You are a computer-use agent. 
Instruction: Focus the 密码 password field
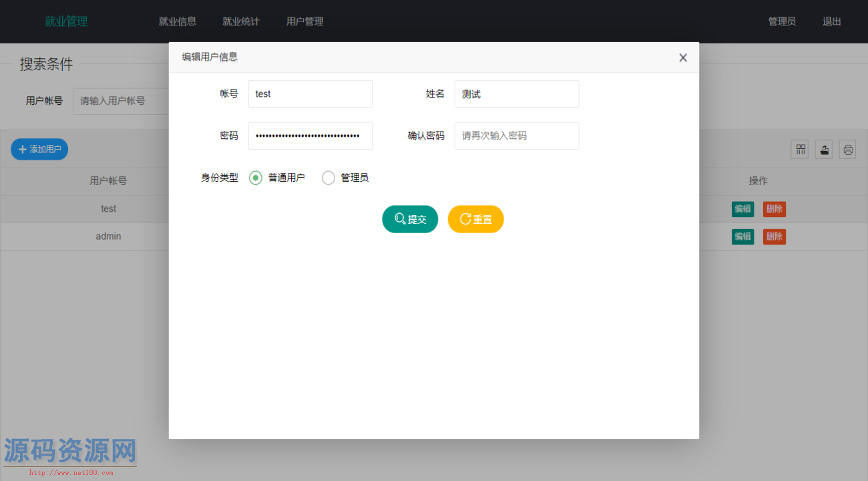pyautogui.click(x=310, y=136)
